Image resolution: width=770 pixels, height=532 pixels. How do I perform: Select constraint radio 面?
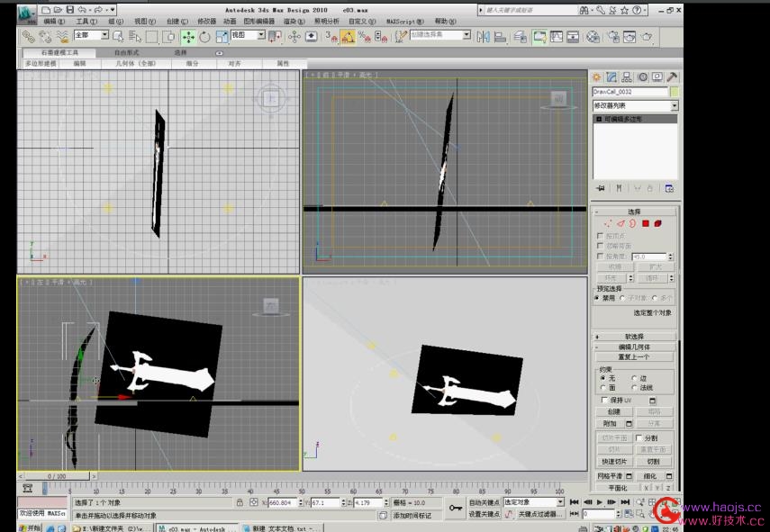coord(603,388)
